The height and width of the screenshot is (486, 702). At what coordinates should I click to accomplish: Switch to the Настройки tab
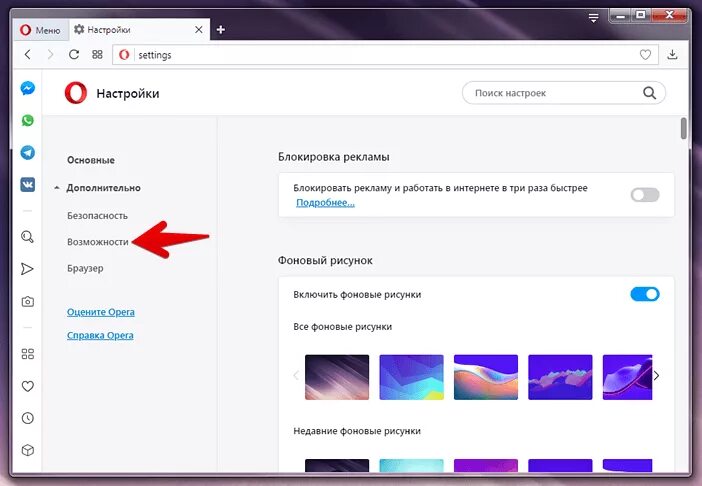pyautogui.click(x=133, y=30)
